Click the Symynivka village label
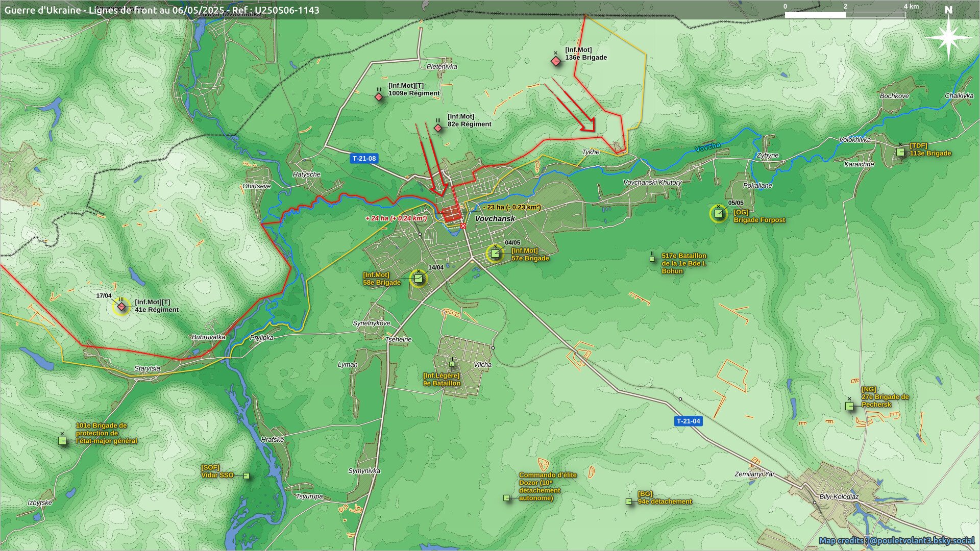980x551 pixels. [x=364, y=471]
